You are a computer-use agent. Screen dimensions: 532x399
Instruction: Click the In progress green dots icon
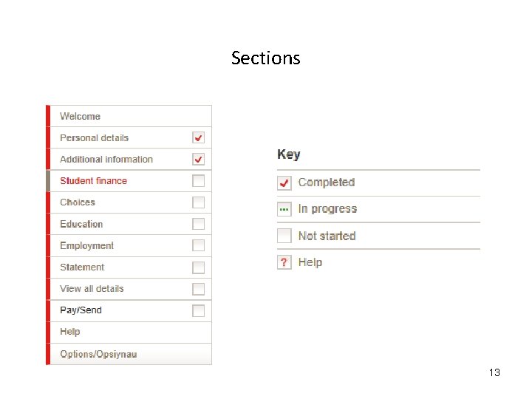[284, 209]
